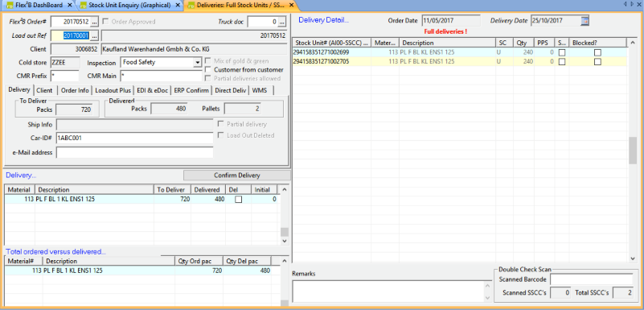The image size is (644, 310).
Task: Click the vertical scrollbar thumb in Delivery Detail grid
Action: (633, 151)
